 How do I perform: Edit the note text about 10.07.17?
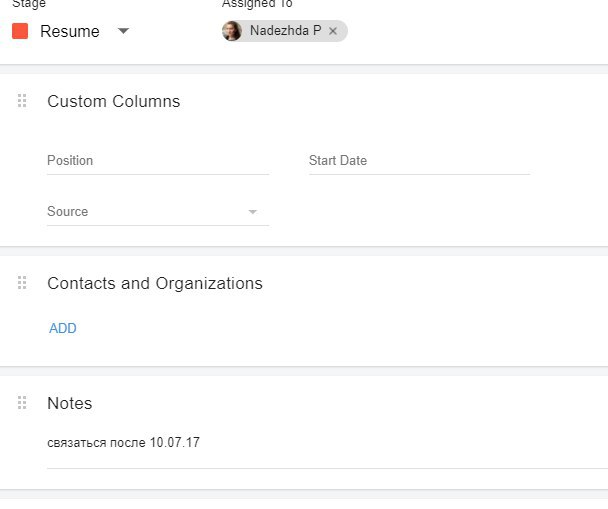[123, 442]
